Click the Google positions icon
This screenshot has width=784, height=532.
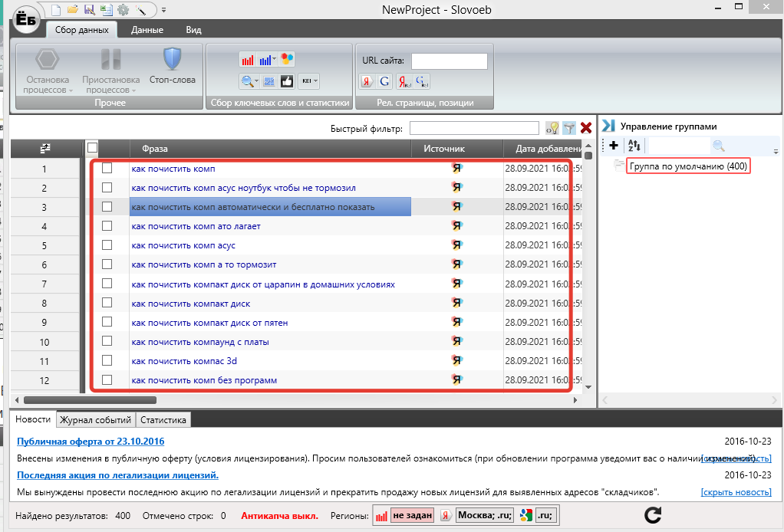click(422, 81)
